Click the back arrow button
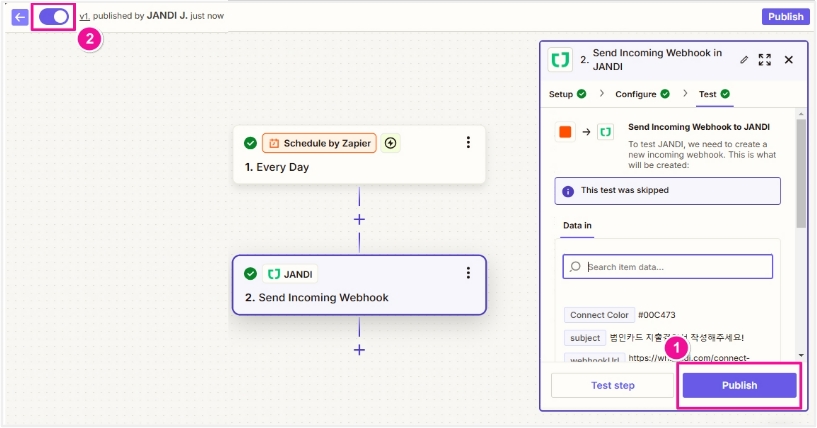817x428 pixels. coord(20,17)
